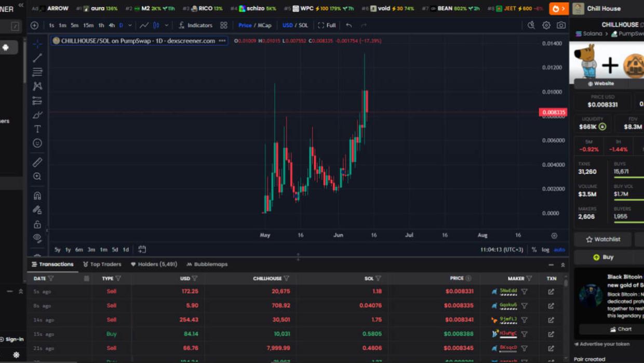Toggle magnet mode for drawings
The height and width of the screenshot is (363, 644).
click(37, 196)
